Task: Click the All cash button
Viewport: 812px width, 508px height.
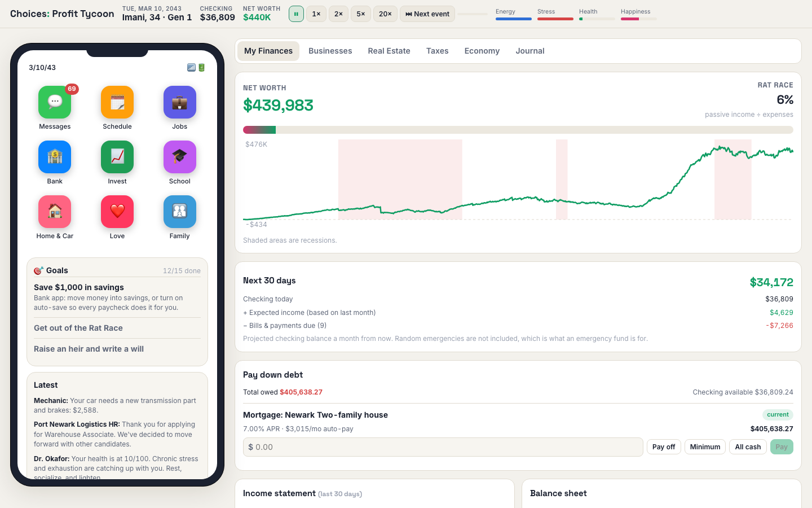Action: tap(748, 447)
